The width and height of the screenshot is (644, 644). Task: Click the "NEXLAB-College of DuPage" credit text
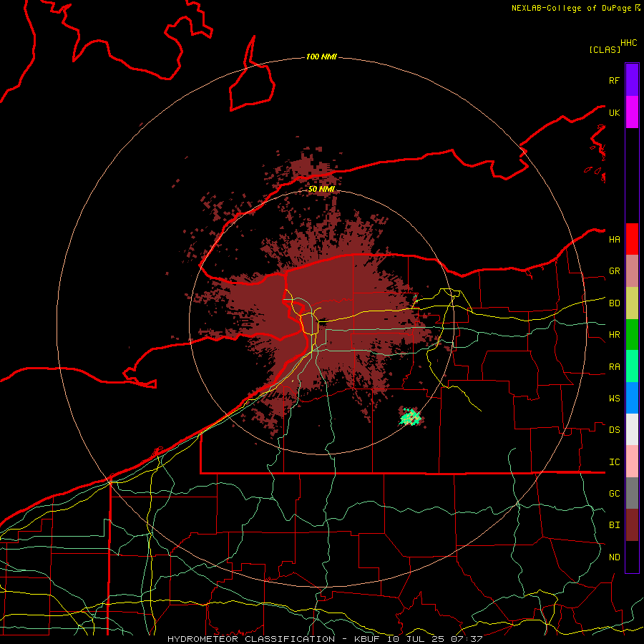[571, 8]
